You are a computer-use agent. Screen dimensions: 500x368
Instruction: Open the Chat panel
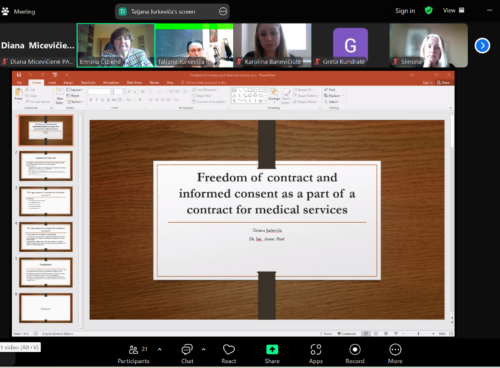click(x=187, y=354)
